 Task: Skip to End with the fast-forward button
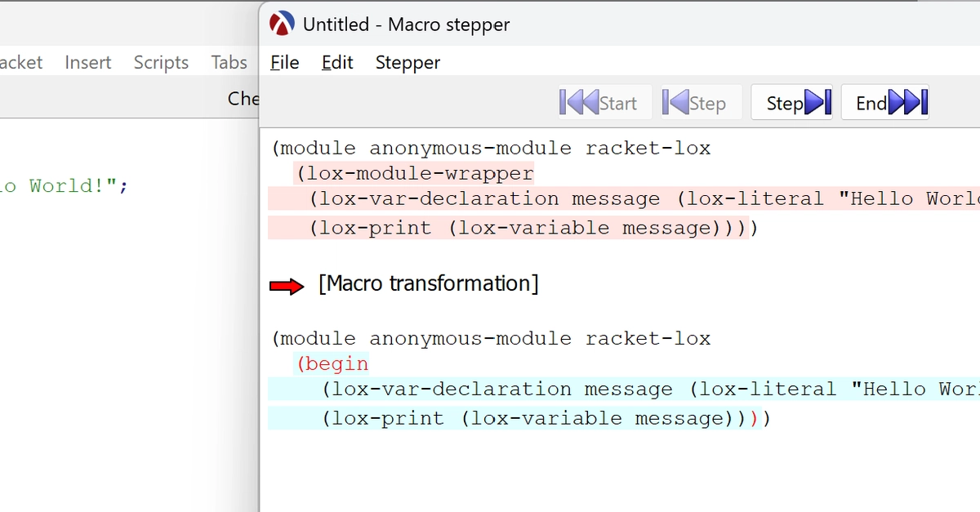pyautogui.click(x=884, y=103)
